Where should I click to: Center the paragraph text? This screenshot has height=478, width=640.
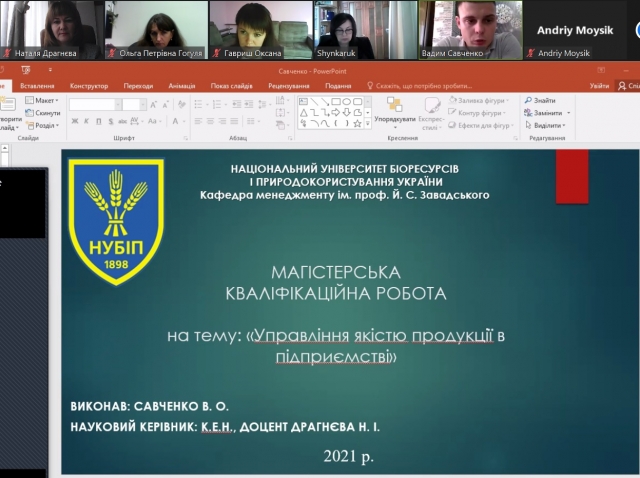click(x=210, y=121)
